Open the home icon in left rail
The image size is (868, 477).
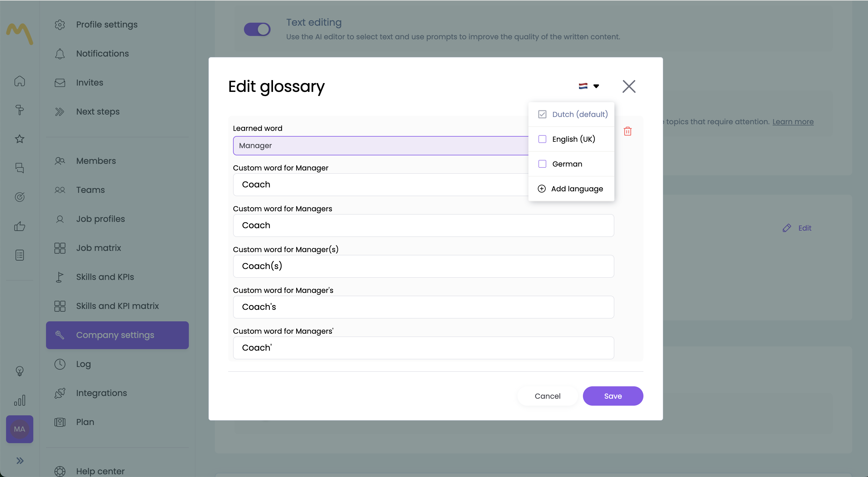[x=20, y=81]
